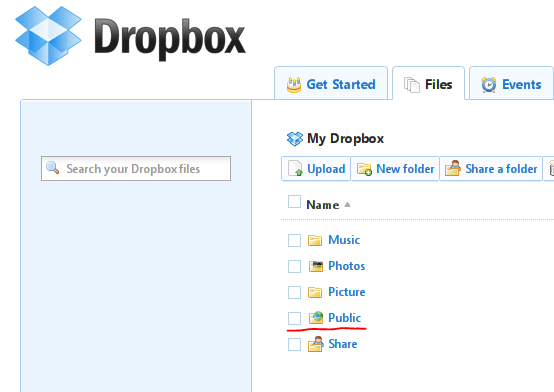Click the Share a folder button
Image resolution: width=554 pixels, height=392 pixels.
coord(491,169)
